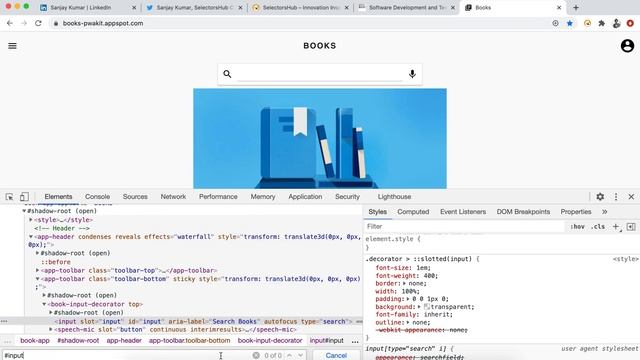Select the Computed tab
This screenshot has width=640, height=360.
point(413,212)
